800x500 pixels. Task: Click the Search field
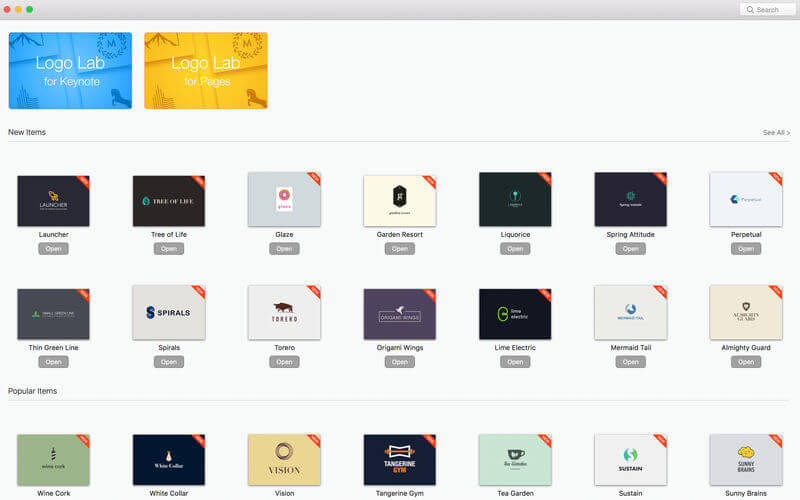767,10
